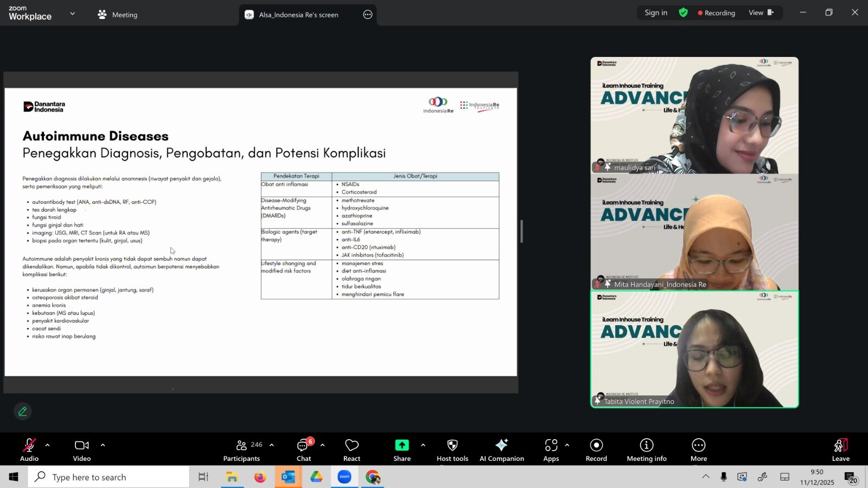Click the Meeting info icon

point(646,450)
